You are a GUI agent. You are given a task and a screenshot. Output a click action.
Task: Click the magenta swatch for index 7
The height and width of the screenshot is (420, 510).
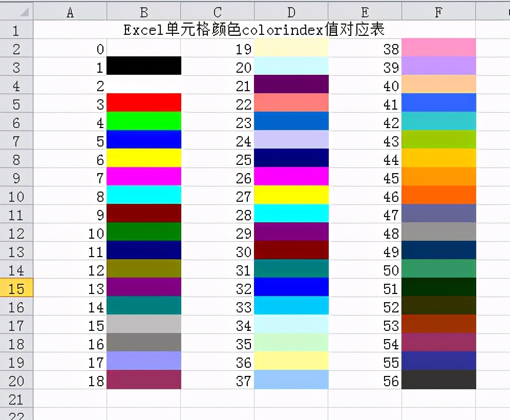pos(144,177)
